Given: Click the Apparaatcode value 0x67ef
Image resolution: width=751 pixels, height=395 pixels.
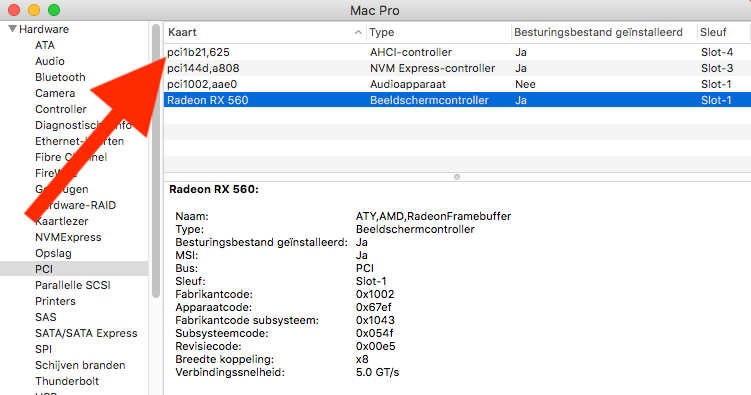Looking at the screenshot, I should pos(373,307).
